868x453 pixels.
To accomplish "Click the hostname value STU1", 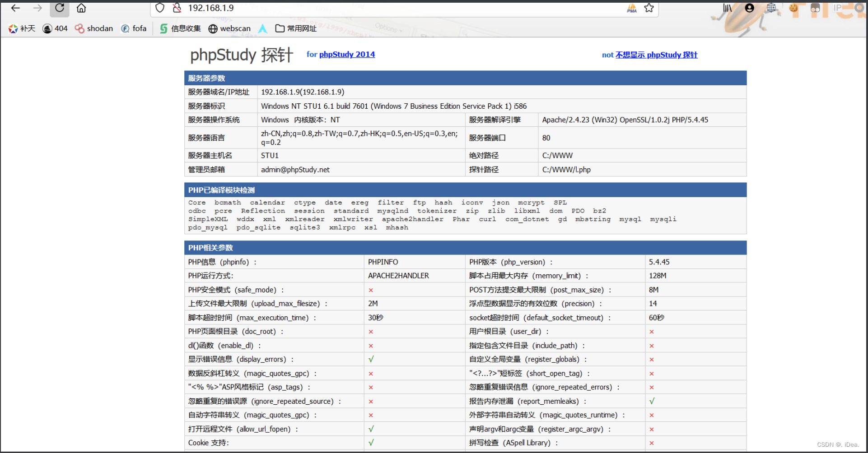I will point(270,156).
